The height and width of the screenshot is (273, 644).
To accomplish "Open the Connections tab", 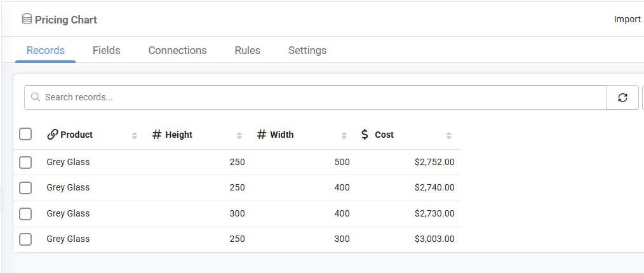I will pyautogui.click(x=177, y=50).
